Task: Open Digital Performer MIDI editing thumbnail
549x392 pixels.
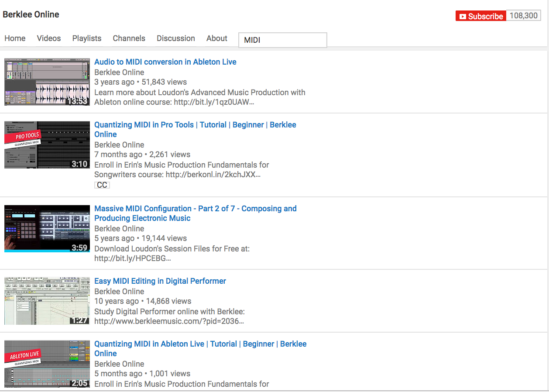Action: [x=47, y=301]
